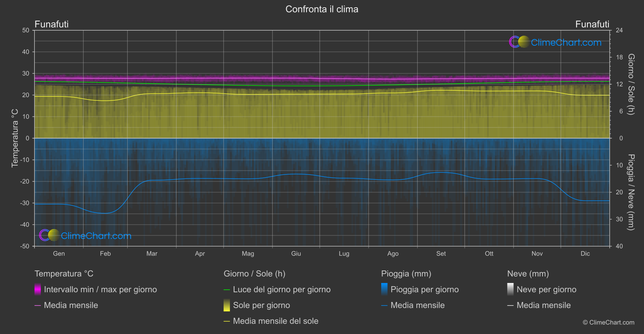This screenshot has width=644, height=334.
Task: Click the 'Apr' month label
Action: coord(200,253)
